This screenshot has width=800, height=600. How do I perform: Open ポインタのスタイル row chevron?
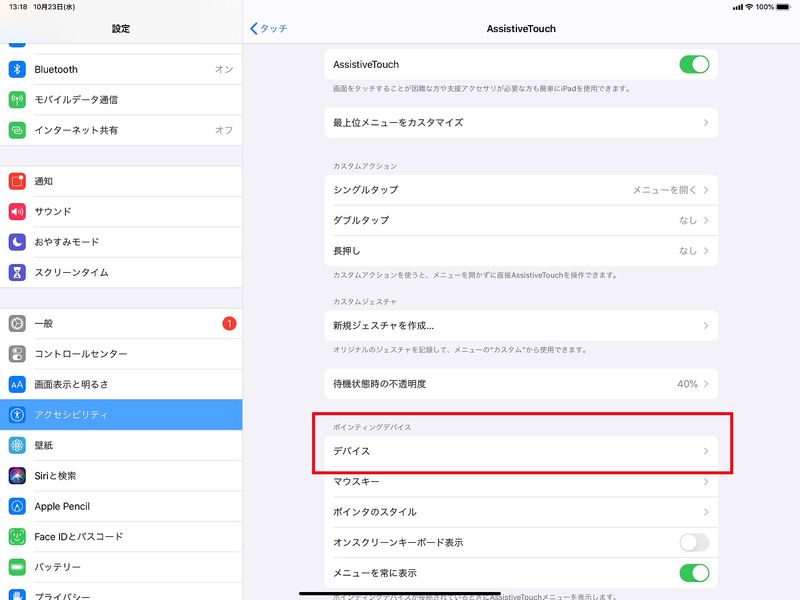(x=706, y=512)
